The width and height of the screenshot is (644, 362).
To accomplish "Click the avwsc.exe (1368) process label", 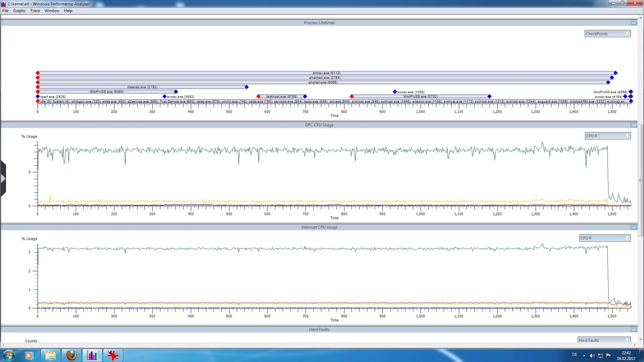I will point(411,92).
